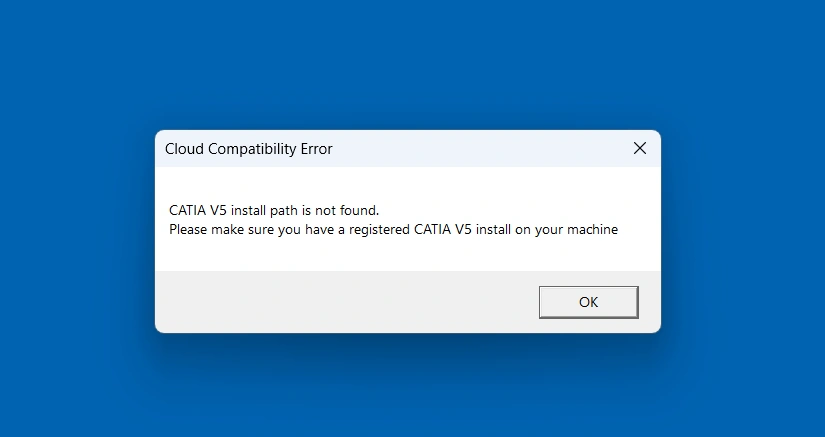Click the 'install path is not found' message
The height and width of the screenshot is (437, 825).
pos(274,211)
